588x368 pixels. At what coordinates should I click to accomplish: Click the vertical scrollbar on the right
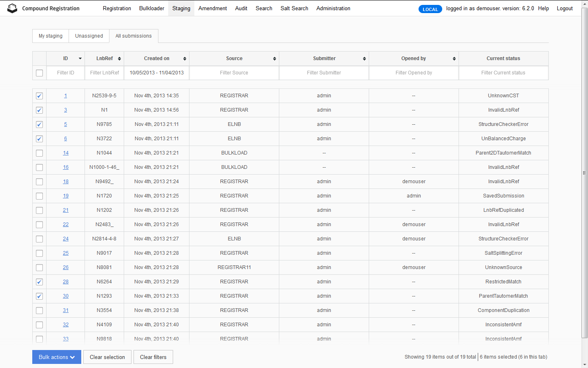tap(585, 172)
